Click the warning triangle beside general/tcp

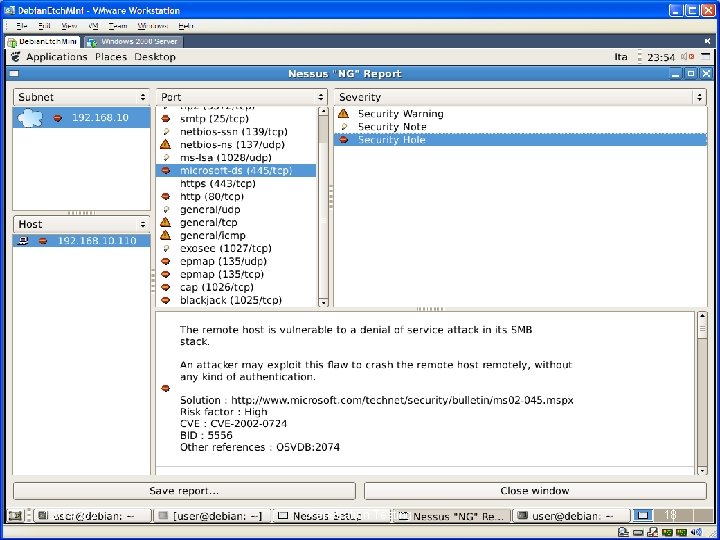coord(165,222)
